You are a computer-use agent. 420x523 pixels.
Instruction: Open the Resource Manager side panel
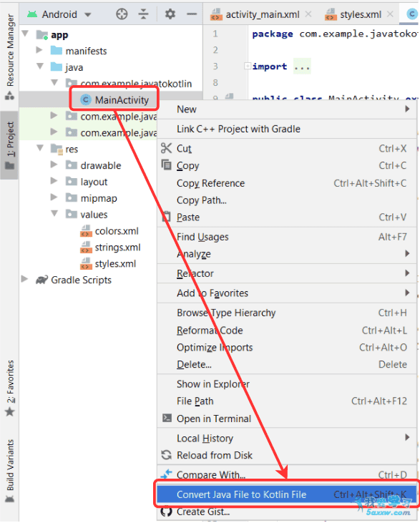(10, 56)
